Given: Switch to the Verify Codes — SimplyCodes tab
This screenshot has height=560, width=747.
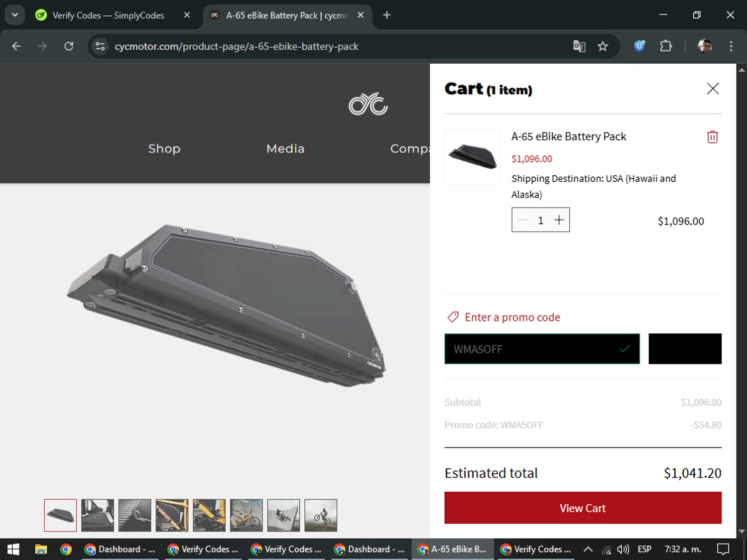Looking at the screenshot, I should (108, 15).
